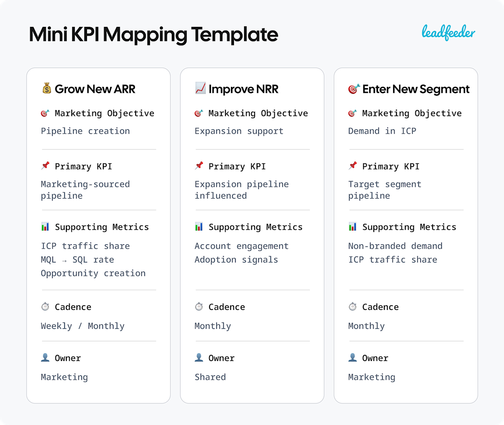Click the chart icon beside Improve NRR
Image resolution: width=504 pixels, height=425 pixels.
coord(200,88)
